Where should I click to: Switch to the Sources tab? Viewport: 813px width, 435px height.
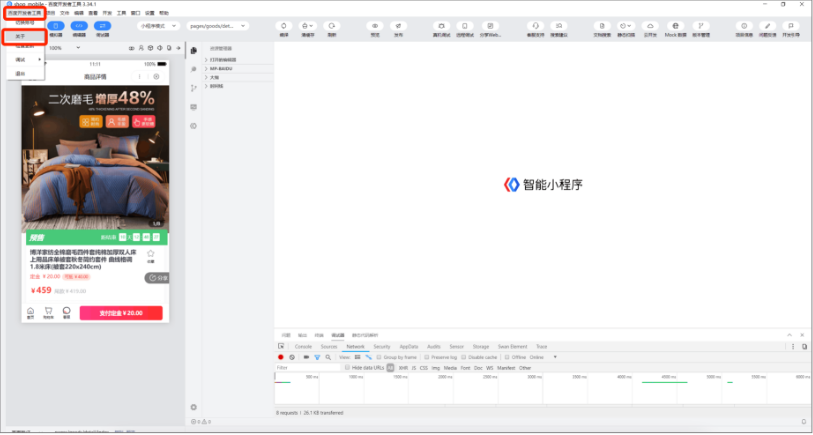coord(329,346)
